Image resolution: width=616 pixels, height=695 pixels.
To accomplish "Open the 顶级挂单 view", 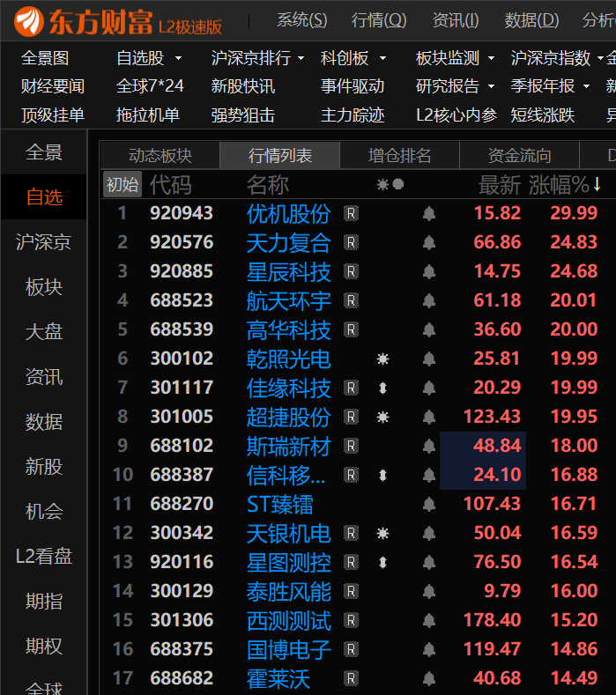I will tap(53, 115).
